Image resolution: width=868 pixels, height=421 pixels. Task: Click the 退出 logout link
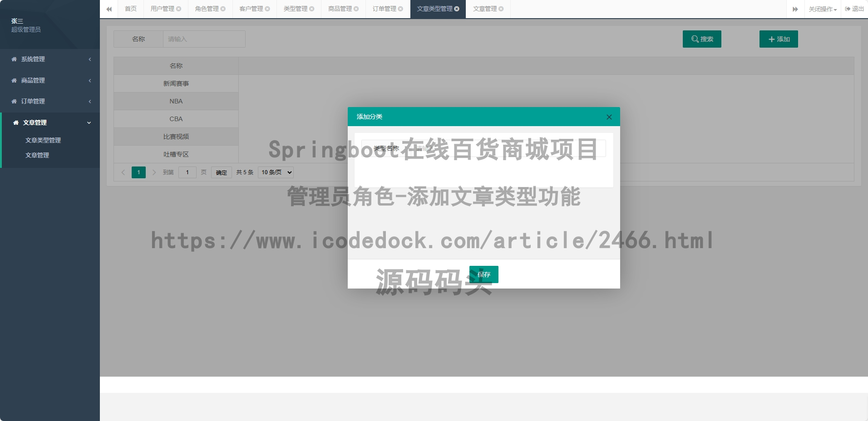pyautogui.click(x=854, y=9)
